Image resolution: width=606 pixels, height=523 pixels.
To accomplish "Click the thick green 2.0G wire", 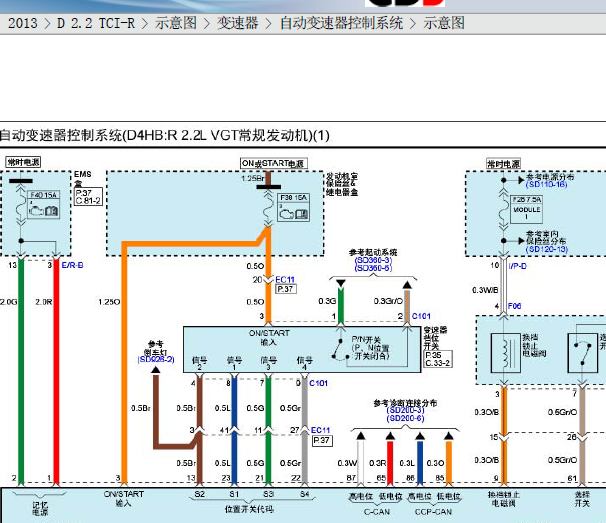I will [21, 371].
